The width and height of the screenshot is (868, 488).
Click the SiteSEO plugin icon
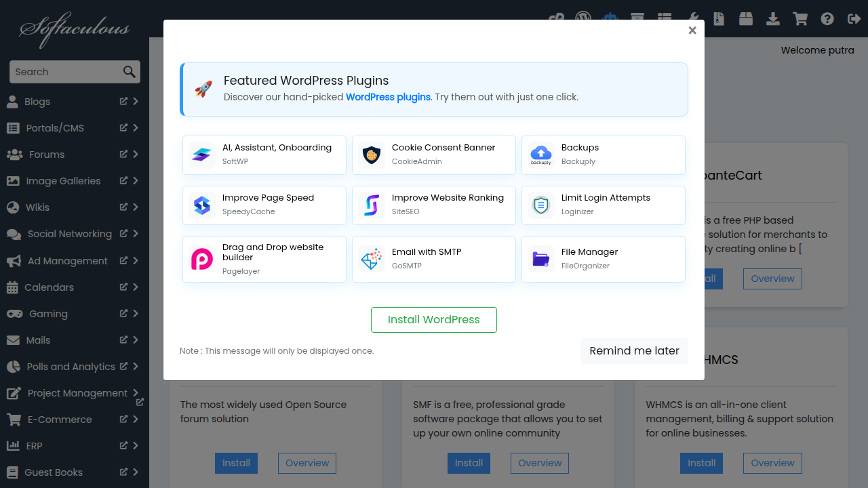(371, 205)
